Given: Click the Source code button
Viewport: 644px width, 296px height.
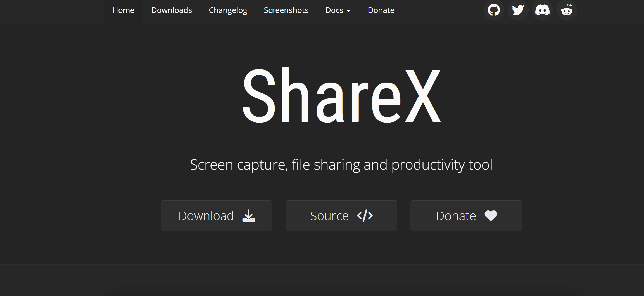Looking at the screenshot, I should click(x=341, y=215).
